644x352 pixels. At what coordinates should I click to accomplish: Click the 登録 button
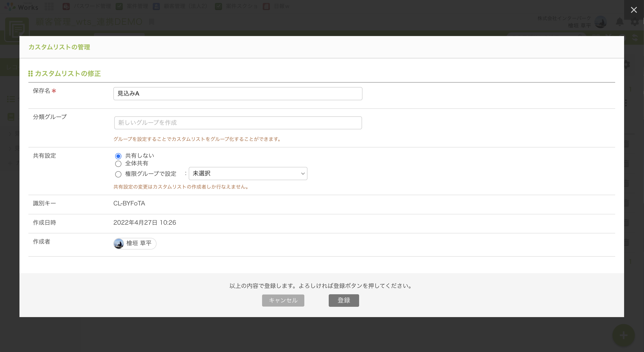[344, 300]
